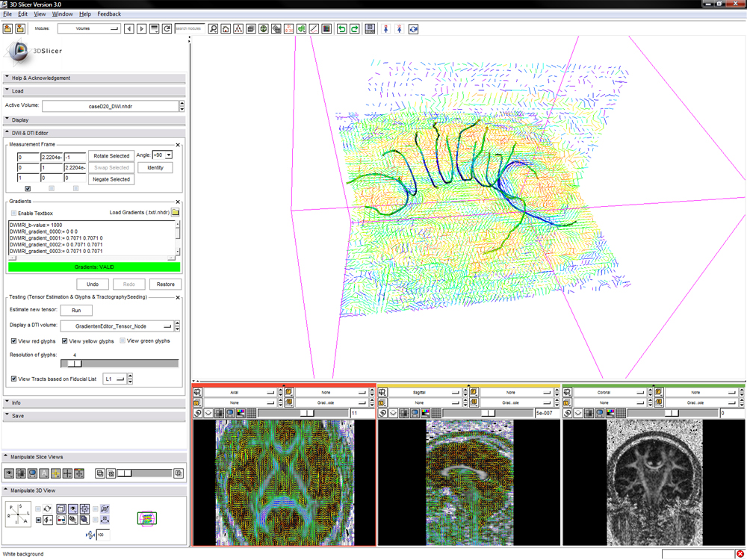Screen dimensions: 747x560
Task: Open the Feedback menu
Action: 108,14
